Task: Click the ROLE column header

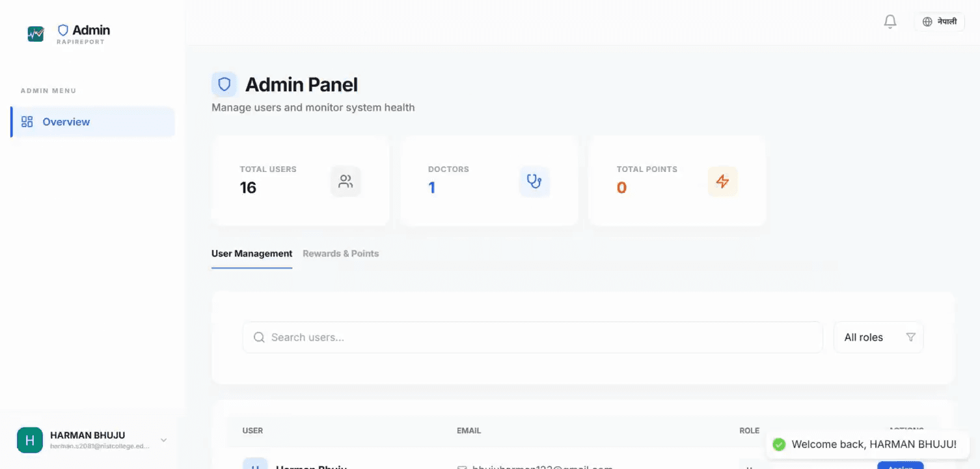Action: pos(749,431)
